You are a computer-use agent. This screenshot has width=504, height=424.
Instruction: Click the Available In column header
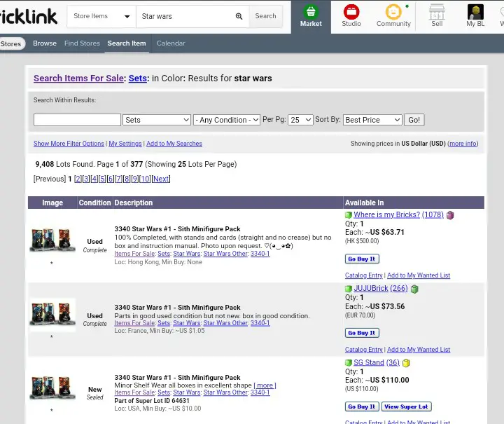364,203
